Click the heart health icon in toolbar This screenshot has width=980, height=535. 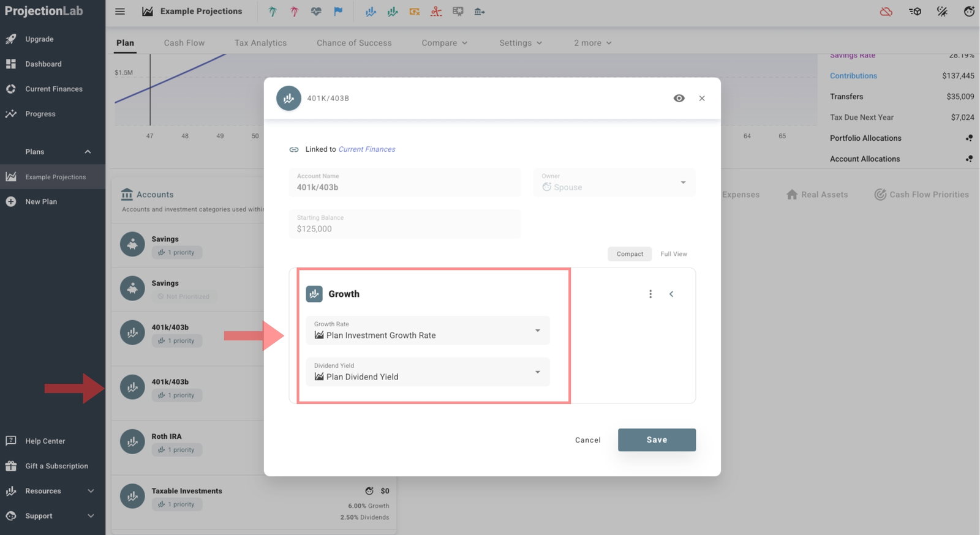[316, 12]
